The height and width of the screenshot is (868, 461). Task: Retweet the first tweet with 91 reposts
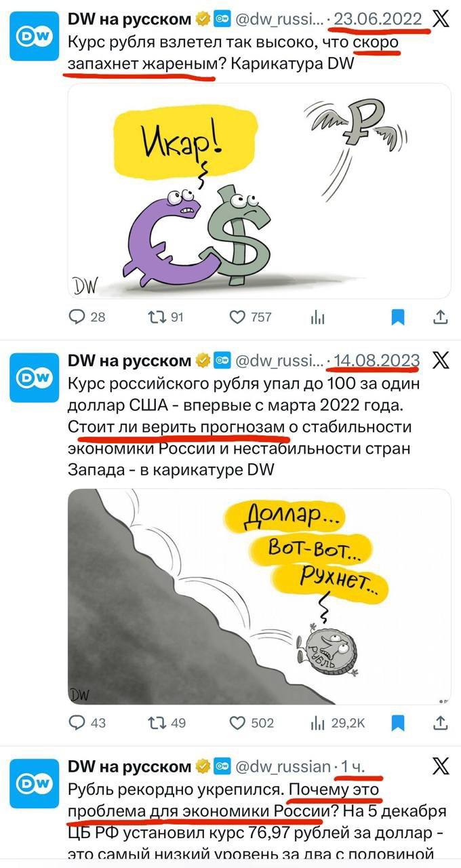pyautogui.click(x=165, y=317)
